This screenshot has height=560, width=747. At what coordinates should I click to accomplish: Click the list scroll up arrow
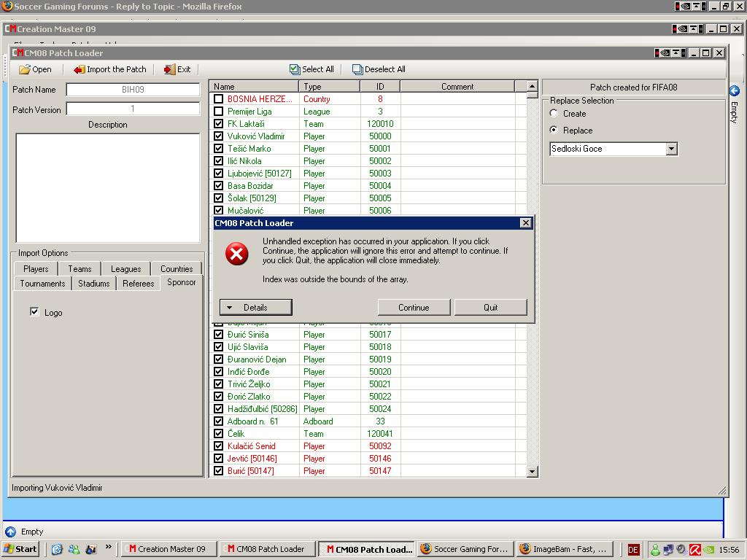coord(532,87)
